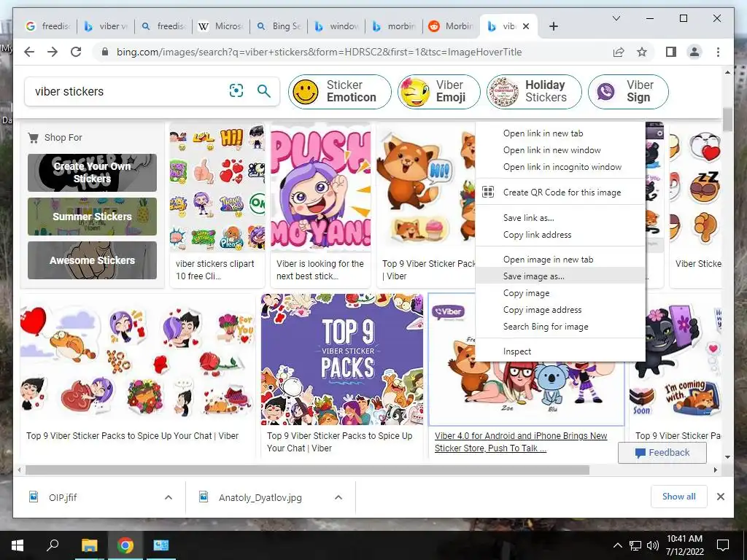Screen dimensions: 747x560
Task: Go back using the browser back arrow
Action: [x=29, y=52]
